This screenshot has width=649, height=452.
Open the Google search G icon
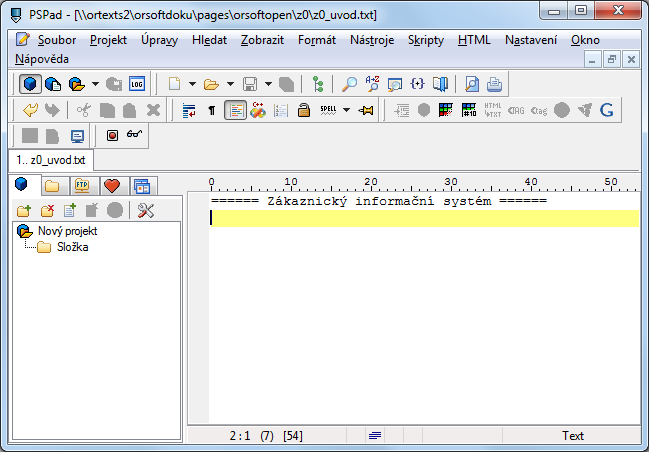606,110
